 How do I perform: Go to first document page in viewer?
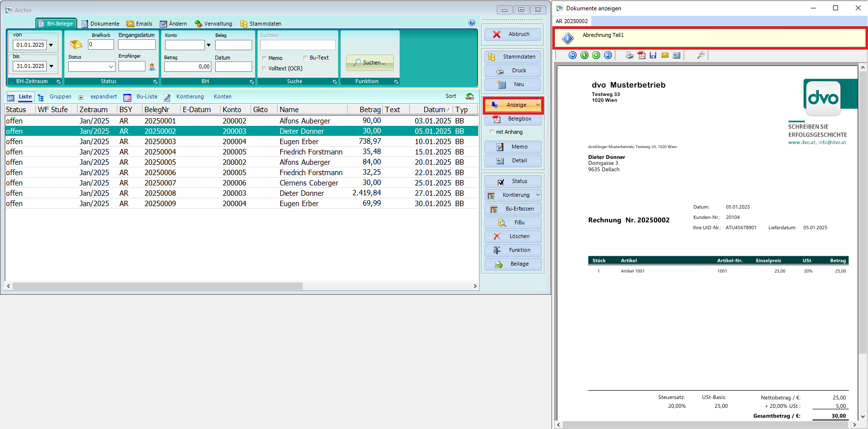(573, 55)
